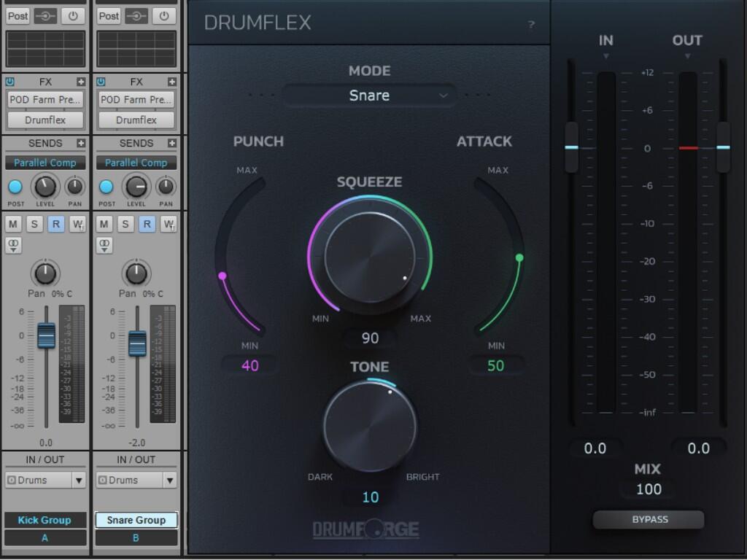This screenshot has width=747, height=560.
Task: Toggle automation Read on Snare Group
Action: 147,225
